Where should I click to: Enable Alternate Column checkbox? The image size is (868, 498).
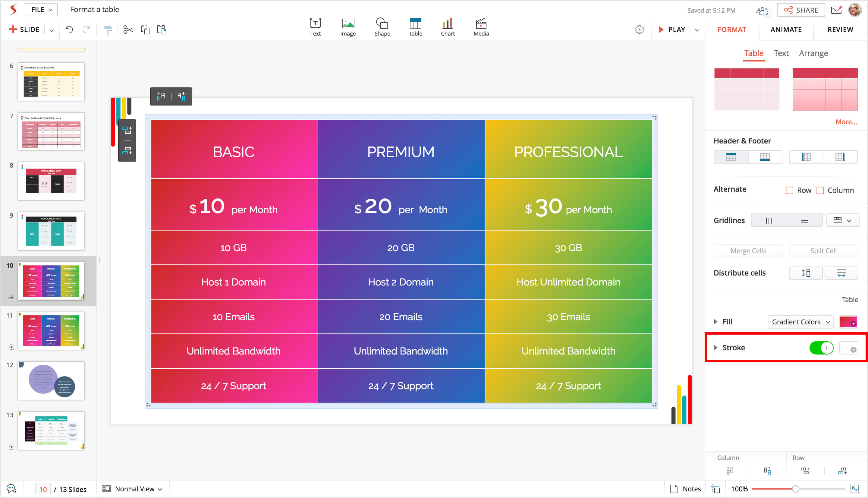820,190
